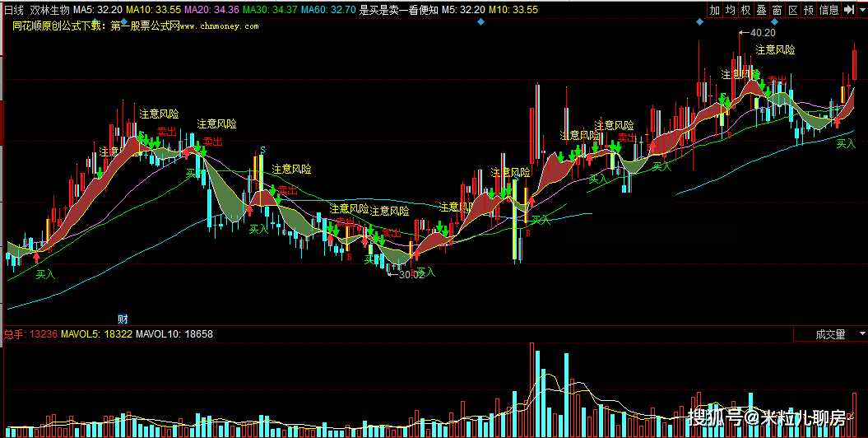Open the 叠 overlay button
This screenshot has width=868, height=438.
point(762,9)
